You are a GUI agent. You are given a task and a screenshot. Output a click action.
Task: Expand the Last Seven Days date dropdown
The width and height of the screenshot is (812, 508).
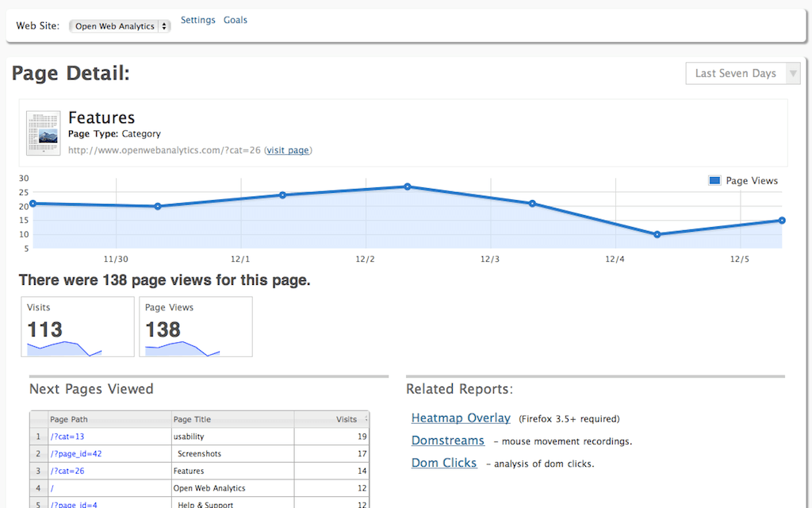click(742, 74)
